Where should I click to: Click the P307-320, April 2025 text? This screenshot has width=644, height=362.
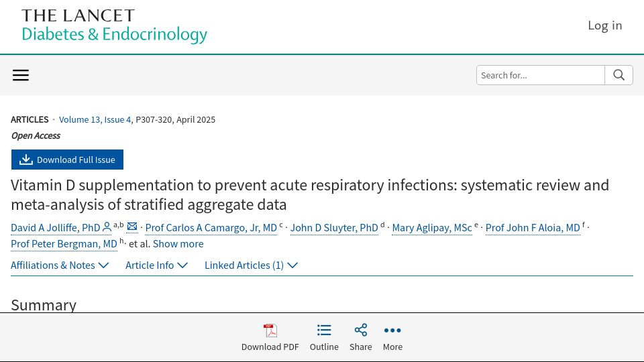175,119
